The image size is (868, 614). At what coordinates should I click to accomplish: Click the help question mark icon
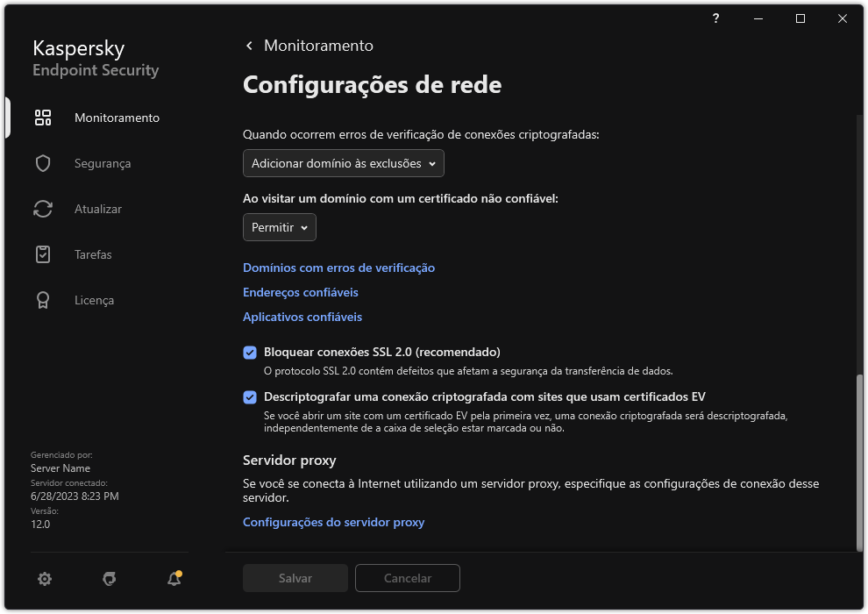[715, 18]
